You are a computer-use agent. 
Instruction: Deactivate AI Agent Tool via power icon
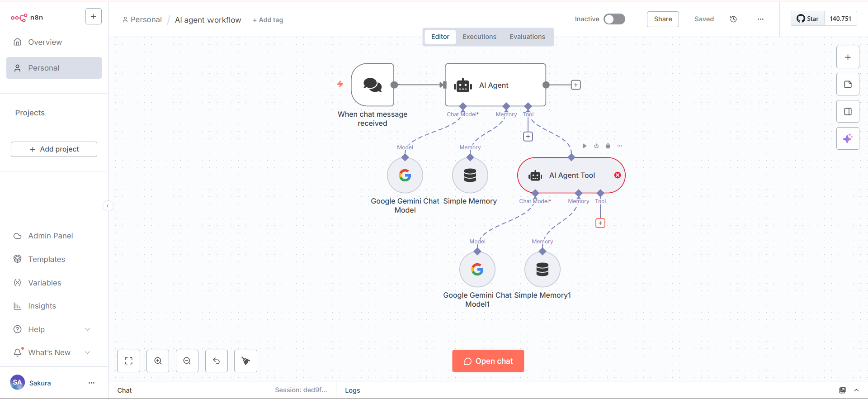pyautogui.click(x=596, y=146)
